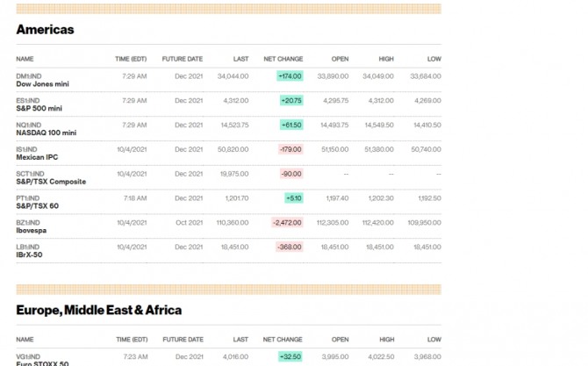The height and width of the screenshot is (366, 588).
Task: Click the IBrX-50 -368.00 net change badge
Action: [x=290, y=248]
